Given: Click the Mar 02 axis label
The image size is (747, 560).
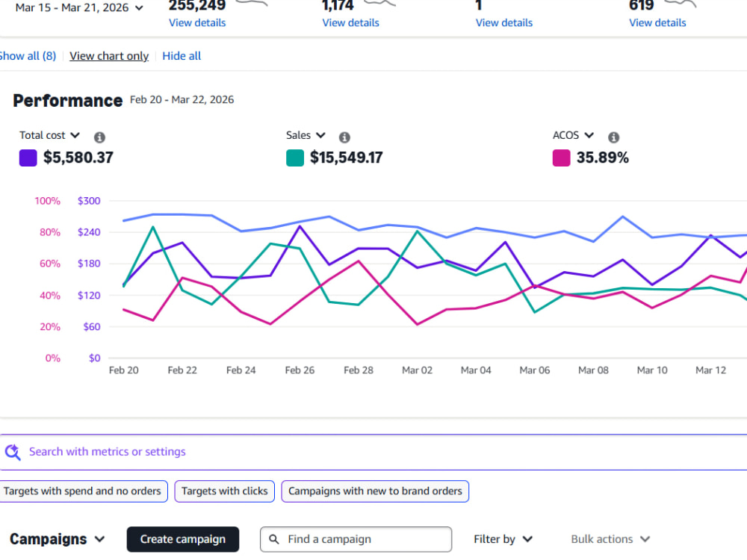Looking at the screenshot, I should (x=417, y=370).
